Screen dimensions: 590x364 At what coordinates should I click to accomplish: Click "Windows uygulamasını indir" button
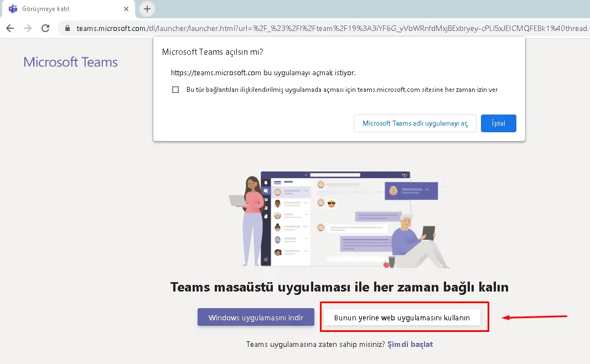[256, 318]
